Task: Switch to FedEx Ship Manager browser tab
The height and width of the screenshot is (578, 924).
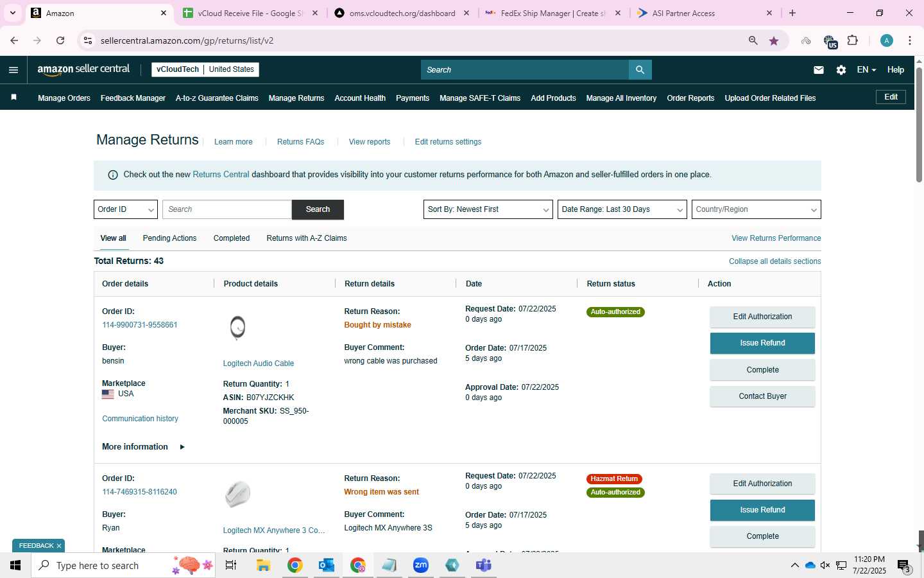Action: click(x=552, y=13)
